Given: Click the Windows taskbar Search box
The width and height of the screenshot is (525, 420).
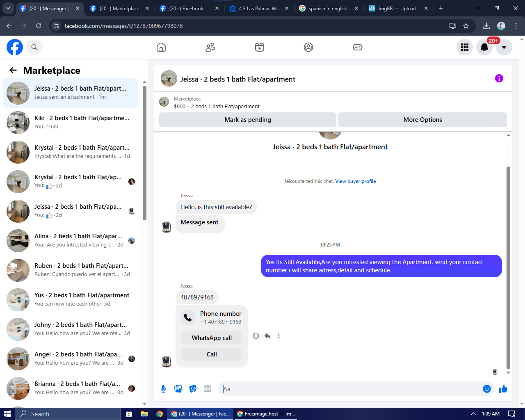Looking at the screenshot, I should [x=67, y=414].
